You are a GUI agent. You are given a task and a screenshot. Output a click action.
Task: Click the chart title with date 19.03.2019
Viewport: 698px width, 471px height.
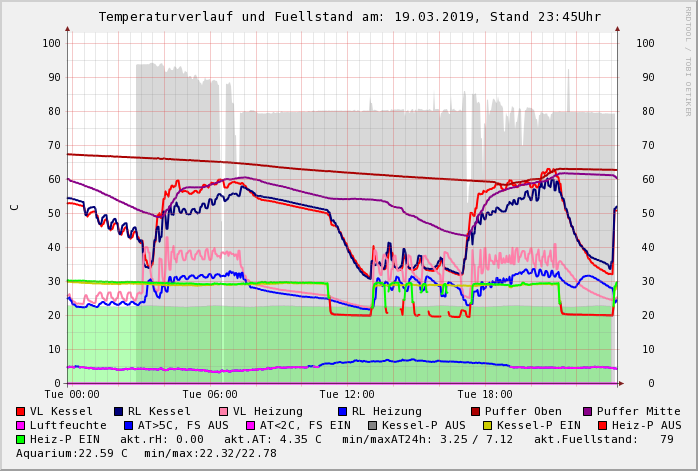(x=349, y=17)
